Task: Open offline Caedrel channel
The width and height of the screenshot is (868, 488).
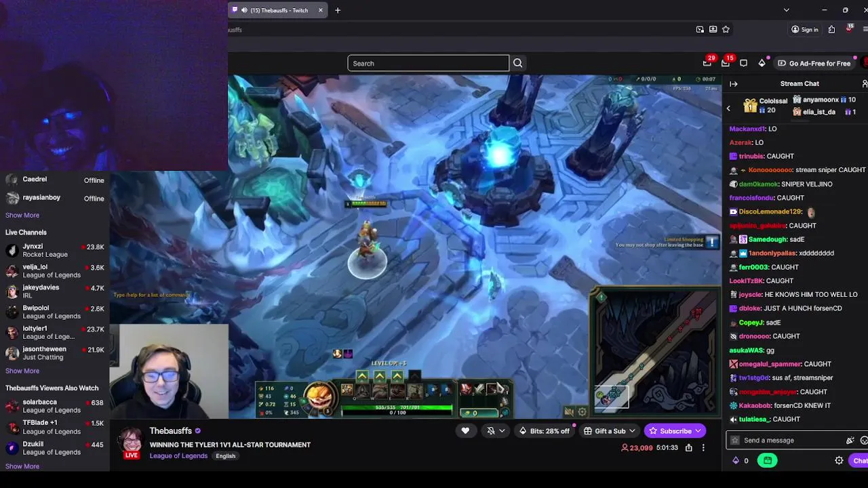Action: (x=54, y=180)
